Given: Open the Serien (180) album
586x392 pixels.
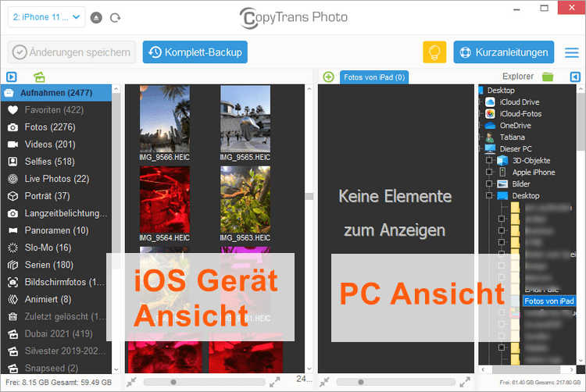Looking at the screenshot, I should pyautogui.click(x=56, y=265).
